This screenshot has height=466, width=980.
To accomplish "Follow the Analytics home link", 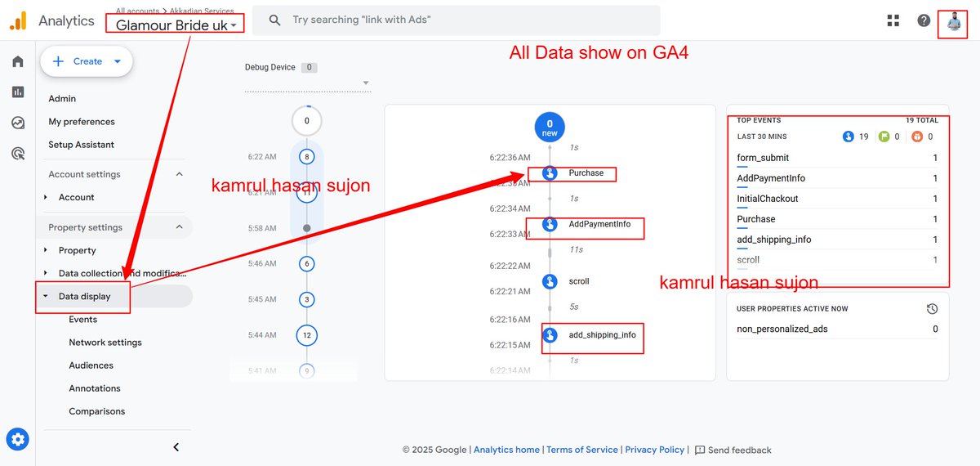I will 506,450.
